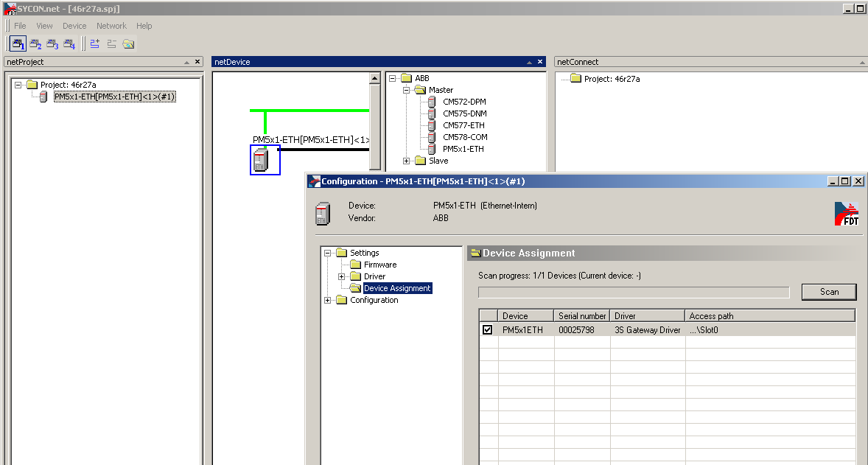Collapse the Master folder node
This screenshot has height=465, width=868.
pyautogui.click(x=406, y=90)
